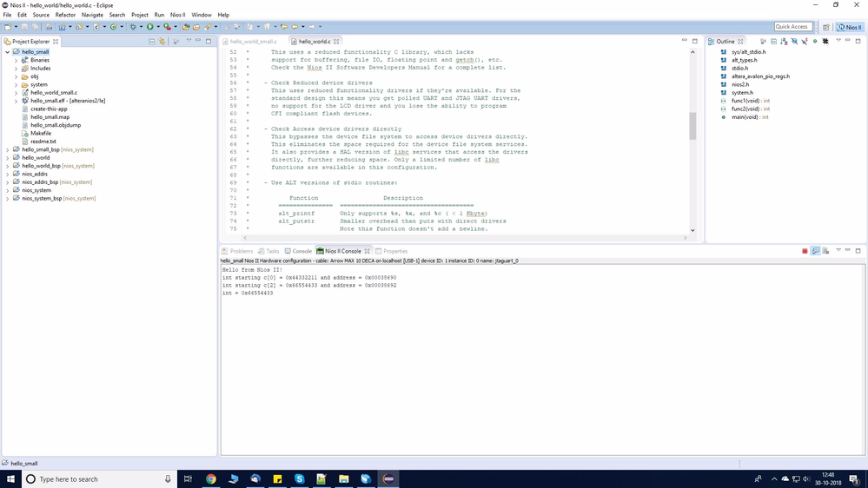Click the External Tools run icon
This screenshot has height=488, width=868.
click(167, 27)
